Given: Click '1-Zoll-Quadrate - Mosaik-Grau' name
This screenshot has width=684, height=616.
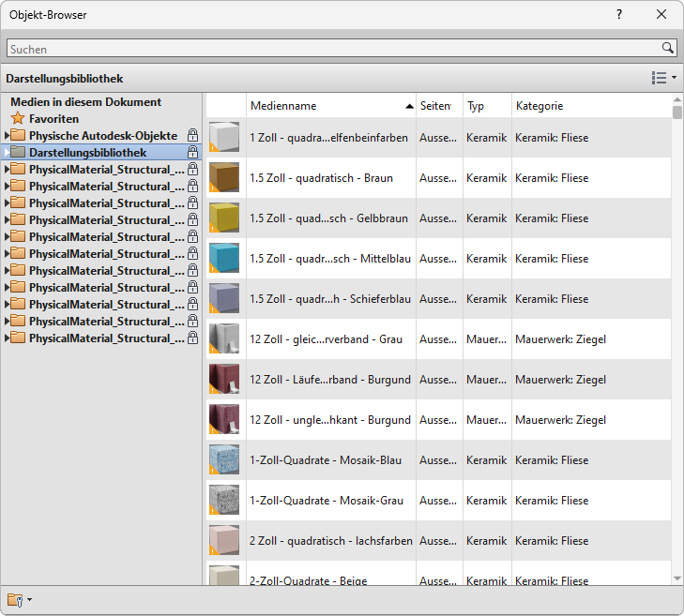Looking at the screenshot, I should pyautogui.click(x=327, y=501).
